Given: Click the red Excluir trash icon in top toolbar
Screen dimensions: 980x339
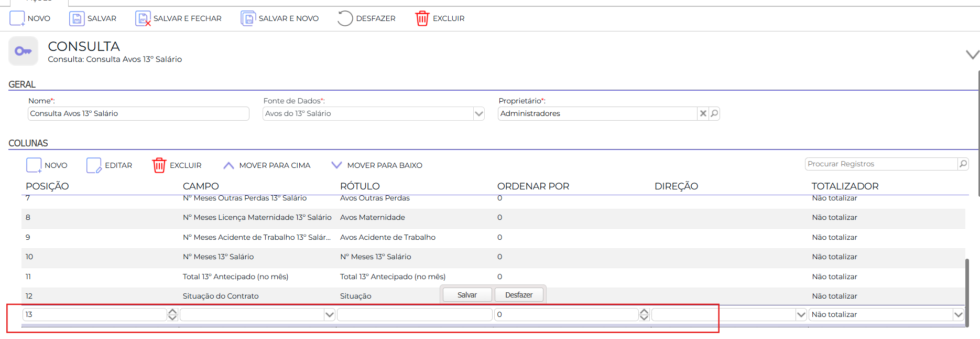Looking at the screenshot, I should 422,18.
